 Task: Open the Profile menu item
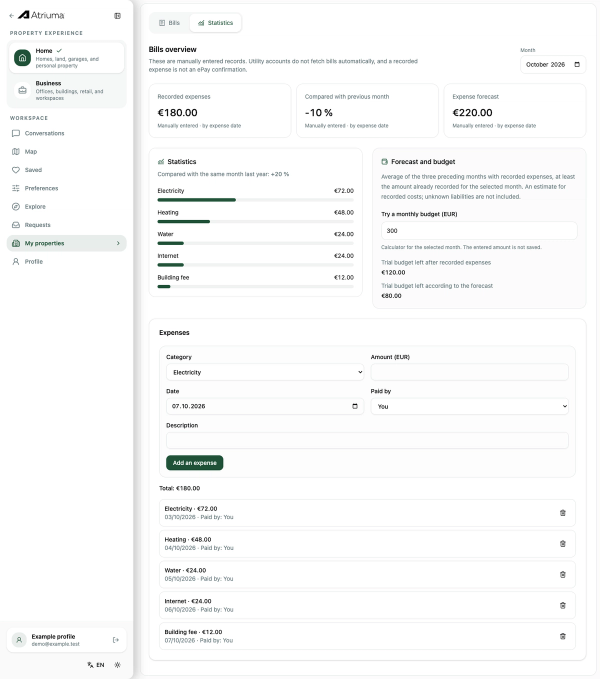click(67, 262)
